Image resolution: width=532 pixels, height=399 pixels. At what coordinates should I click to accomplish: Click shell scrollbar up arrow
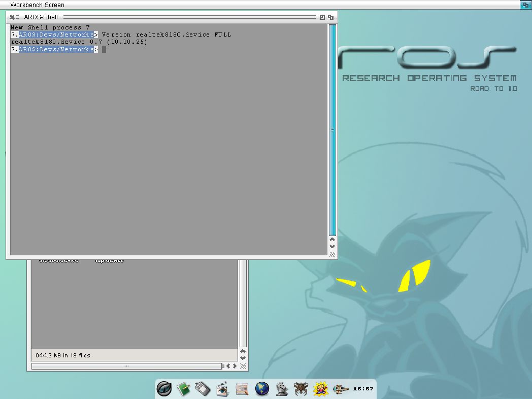tap(332, 239)
